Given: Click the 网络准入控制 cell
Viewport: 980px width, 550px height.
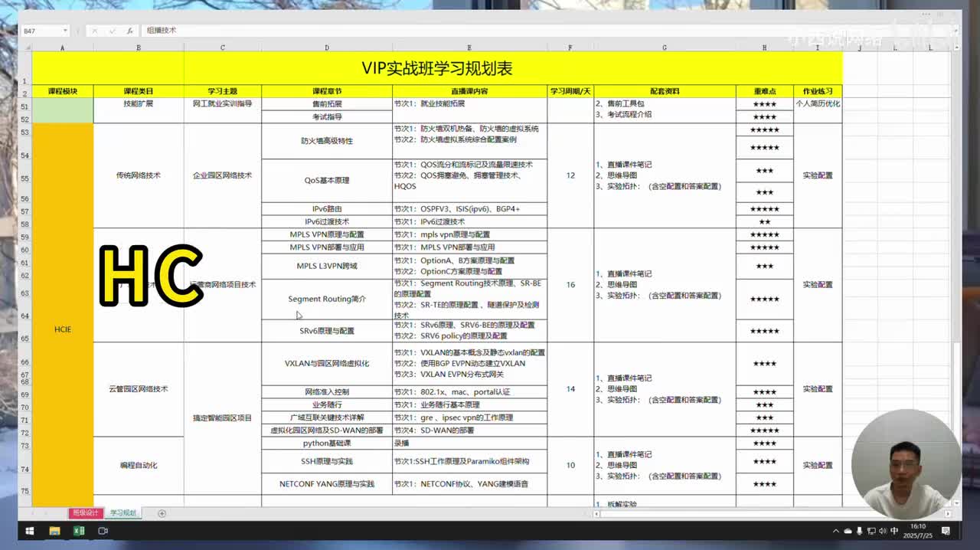Looking at the screenshot, I should (327, 391).
